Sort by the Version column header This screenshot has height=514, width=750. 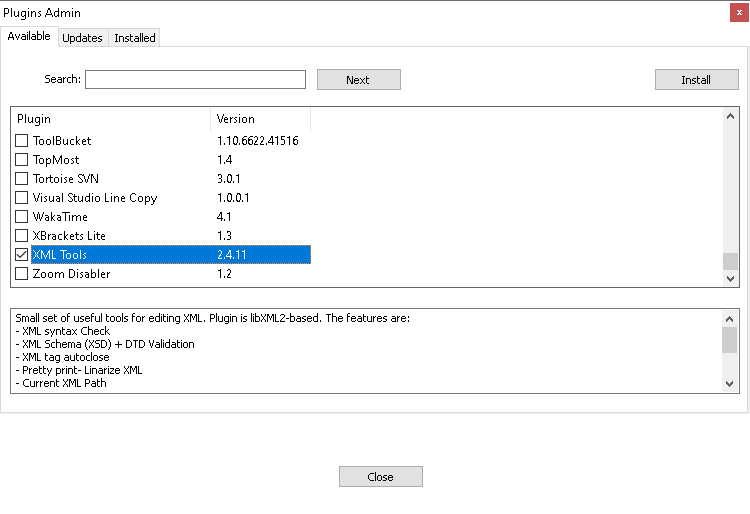pos(261,119)
